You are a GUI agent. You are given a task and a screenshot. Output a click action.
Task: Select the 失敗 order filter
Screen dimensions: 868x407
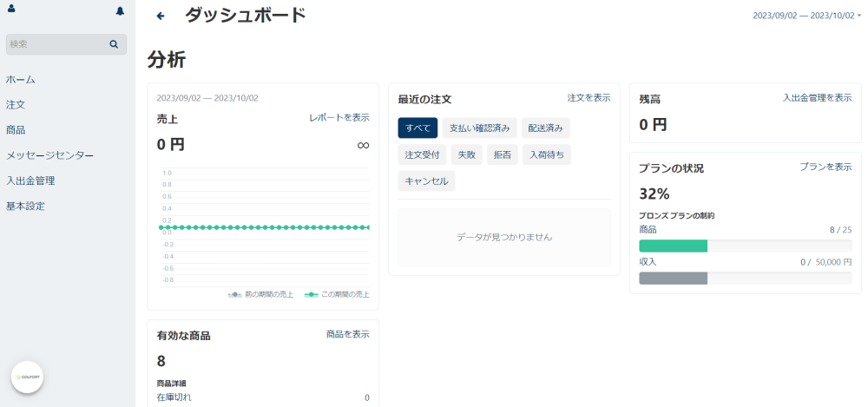pyautogui.click(x=467, y=154)
